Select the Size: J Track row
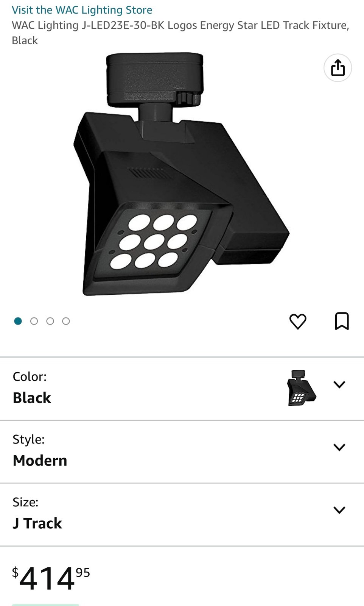The height and width of the screenshot is (606, 364). pos(182,514)
